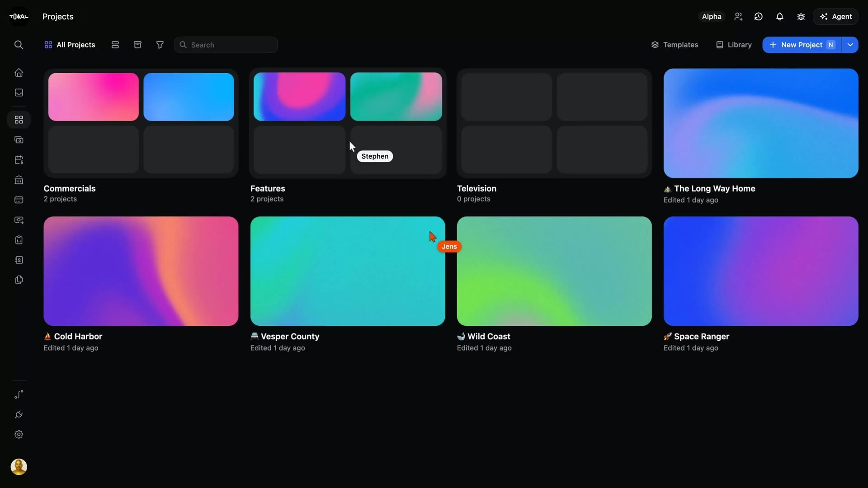This screenshot has height=488, width=868.
Task: Open the camera frames sidebar icon
Action: pyautogui.click(x=19, y=140)
